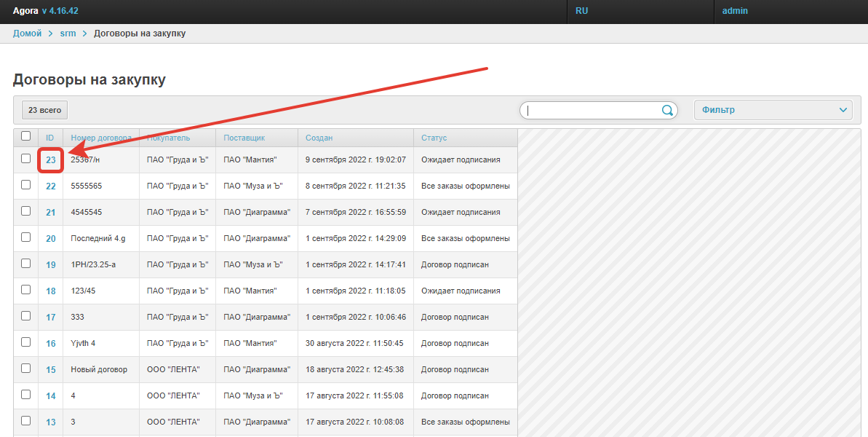Sort by the ID column header
This screenshot has width=868, height=437.
point(50,138)
